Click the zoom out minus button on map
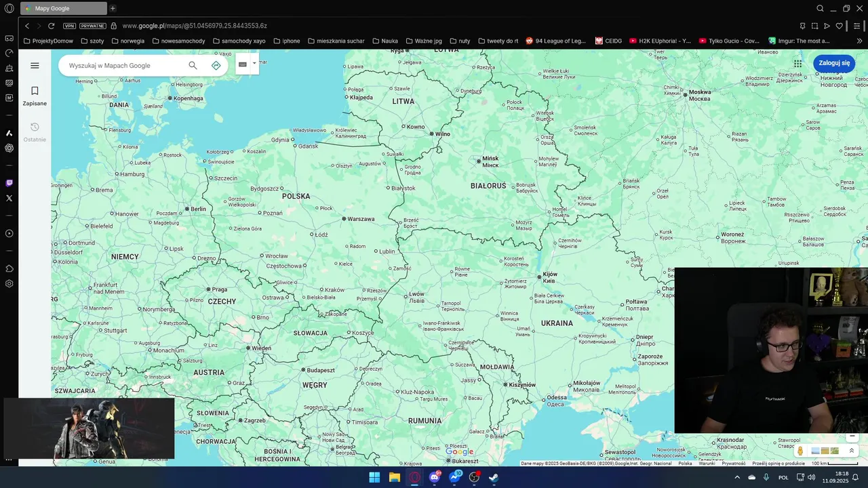The height and width of the screenshot is (488, 868). [x=853, y=436]
